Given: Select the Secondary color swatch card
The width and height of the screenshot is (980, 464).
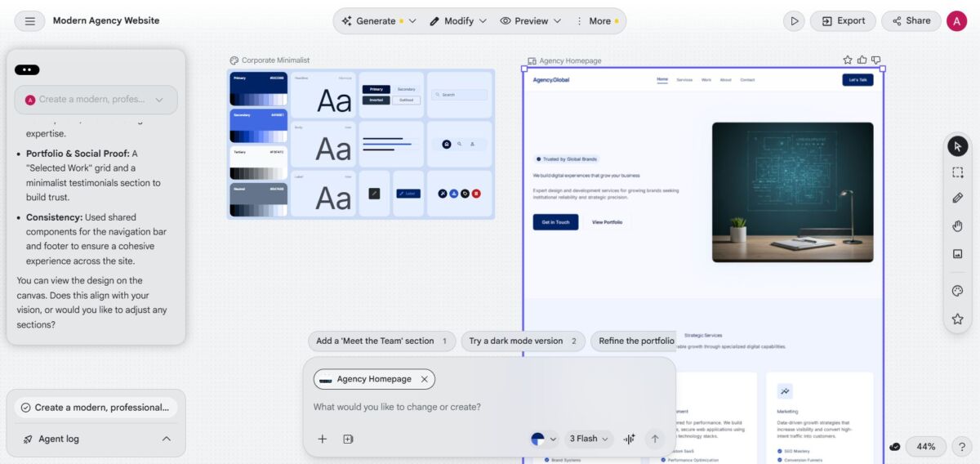Looking at the screenshot, I should [258, 126].
